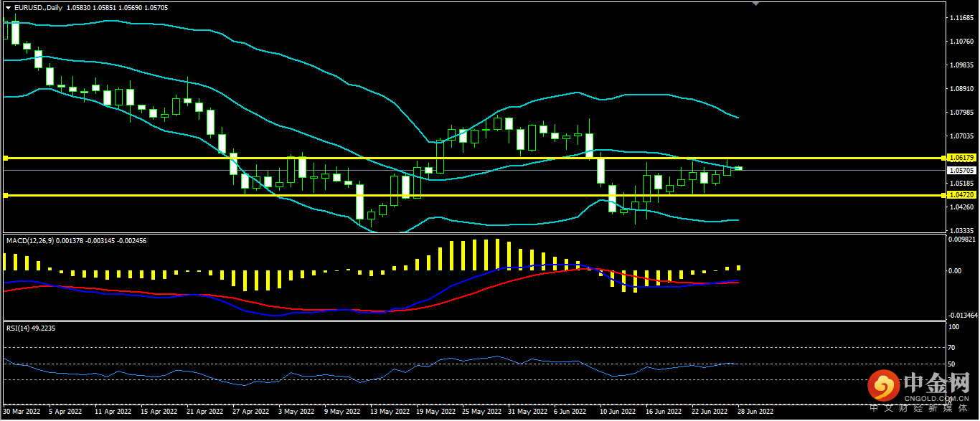Image resolution: width=980 pixels, height=421 pixels.
Task: Click the 11 Apr 2022 date label
Action: tap(113, 412)
